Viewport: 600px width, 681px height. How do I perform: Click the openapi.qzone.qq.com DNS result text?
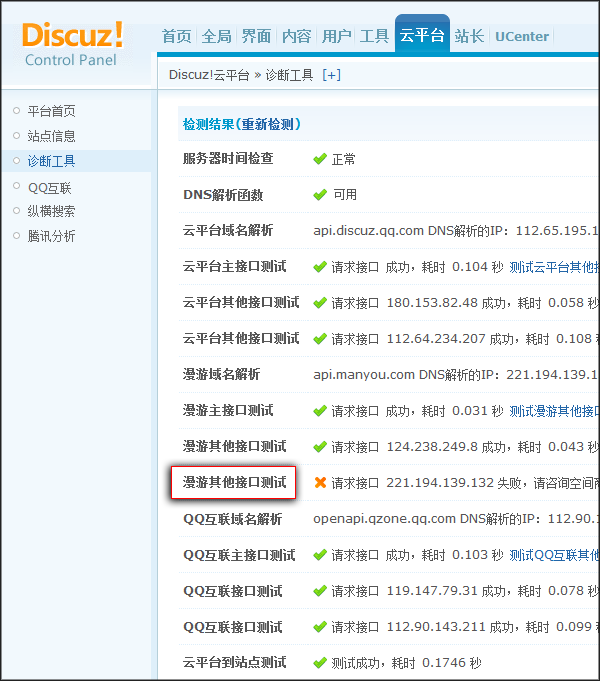(456, 519)
